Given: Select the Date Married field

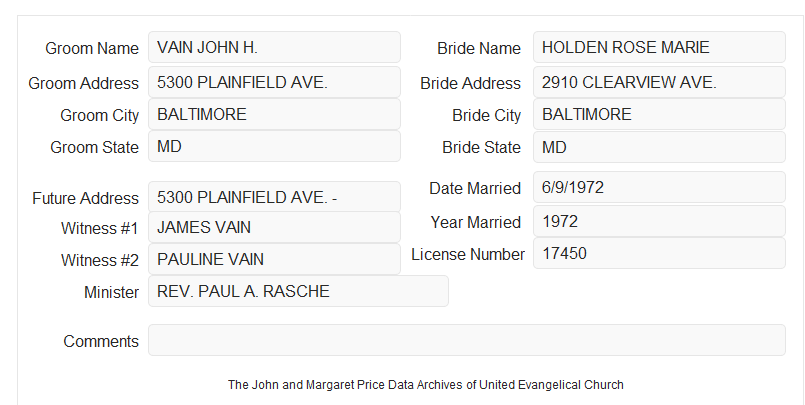Looking at the screenshot, I should pos(659,187).
